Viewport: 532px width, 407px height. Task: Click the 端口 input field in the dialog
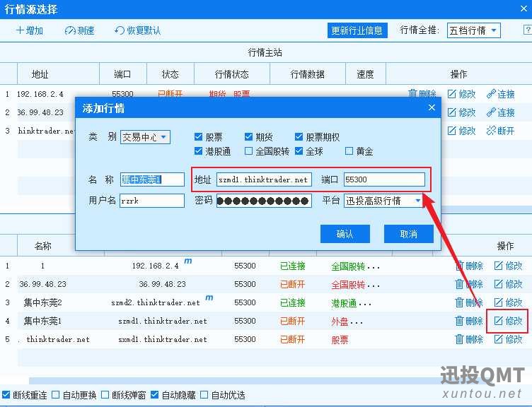tap(384, 179)
